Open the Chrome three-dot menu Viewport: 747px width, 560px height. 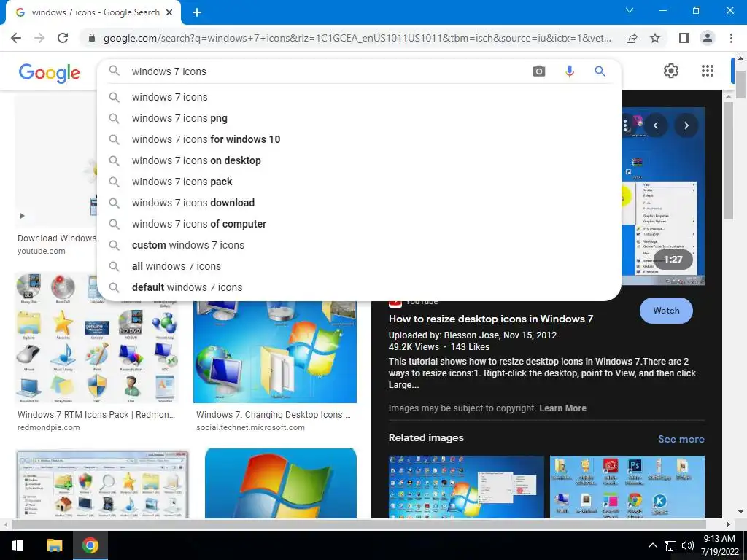(x=731, y=38)
